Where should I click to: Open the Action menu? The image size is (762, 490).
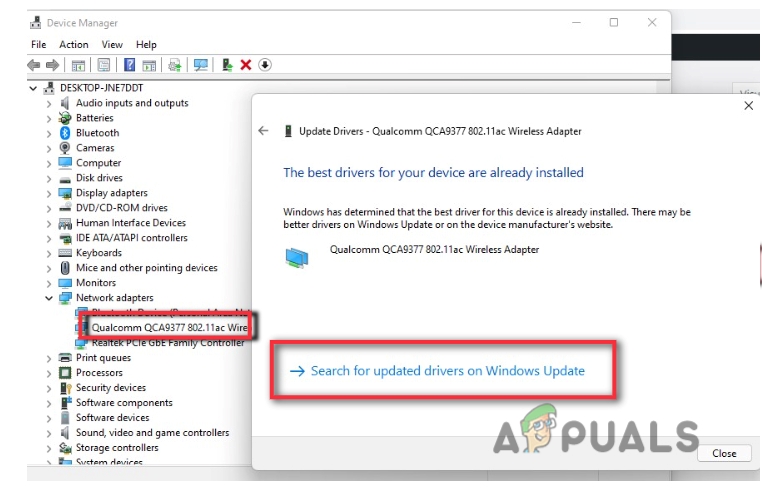tap(74, 45)
